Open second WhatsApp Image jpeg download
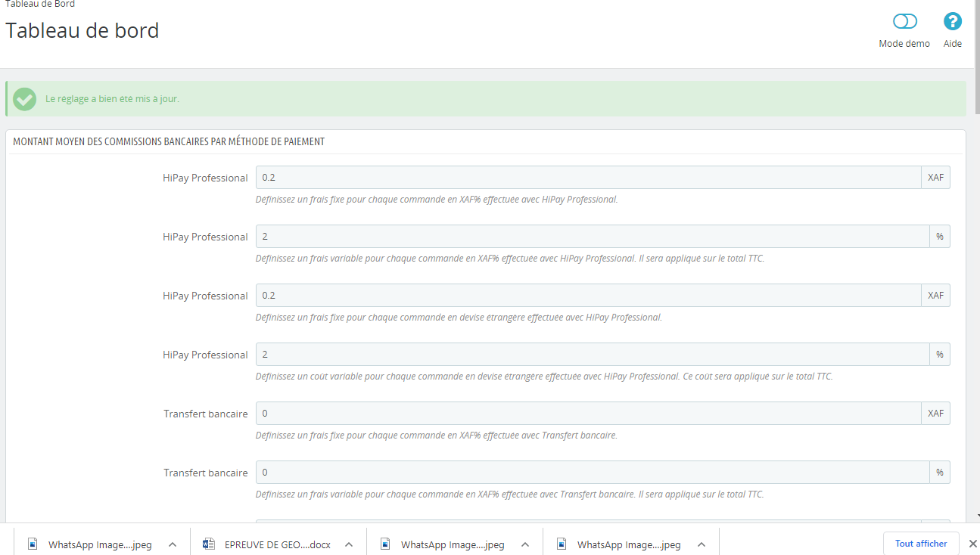The image size is (980, 555). click(453, 544)
